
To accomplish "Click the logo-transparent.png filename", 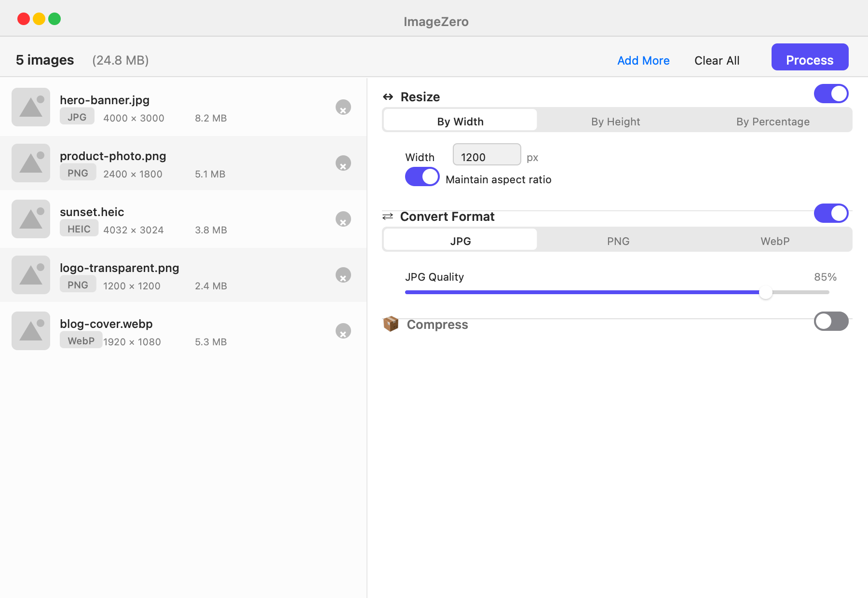I will (120, 268).
